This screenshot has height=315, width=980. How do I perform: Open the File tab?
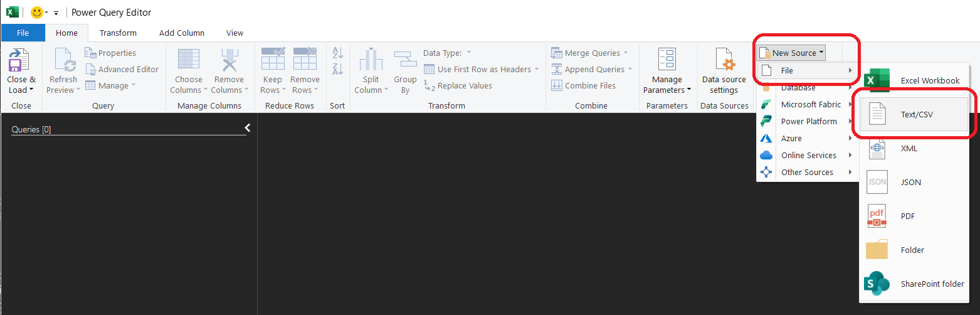(23, 33)
